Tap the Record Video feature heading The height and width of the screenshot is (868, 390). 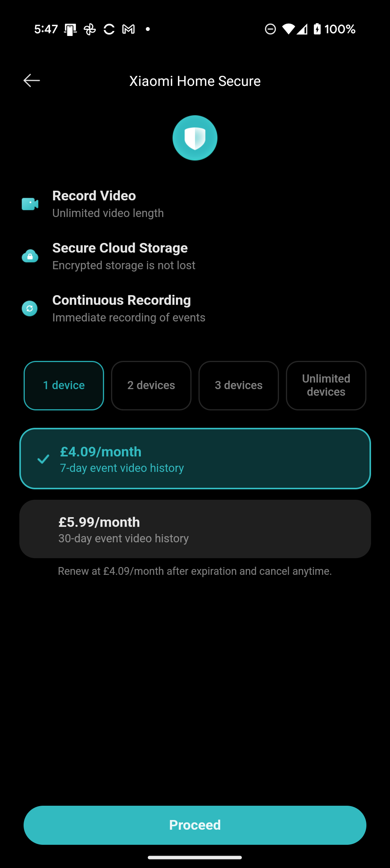click(94, 196)
